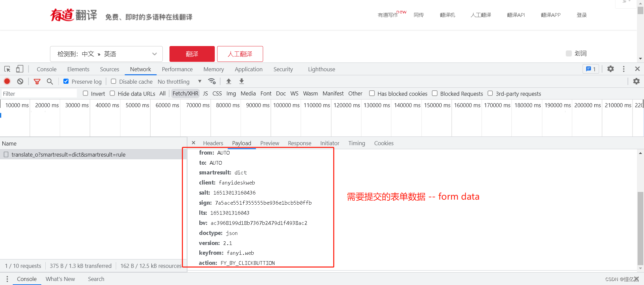Screen dimensions: 644x285
Task: Toggle Preserve log checkbox
Action: pos(66,81)
